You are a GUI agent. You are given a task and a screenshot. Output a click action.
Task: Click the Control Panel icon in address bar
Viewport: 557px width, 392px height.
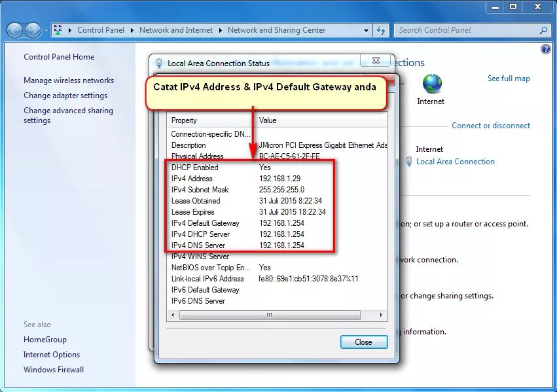coord(58,30)
